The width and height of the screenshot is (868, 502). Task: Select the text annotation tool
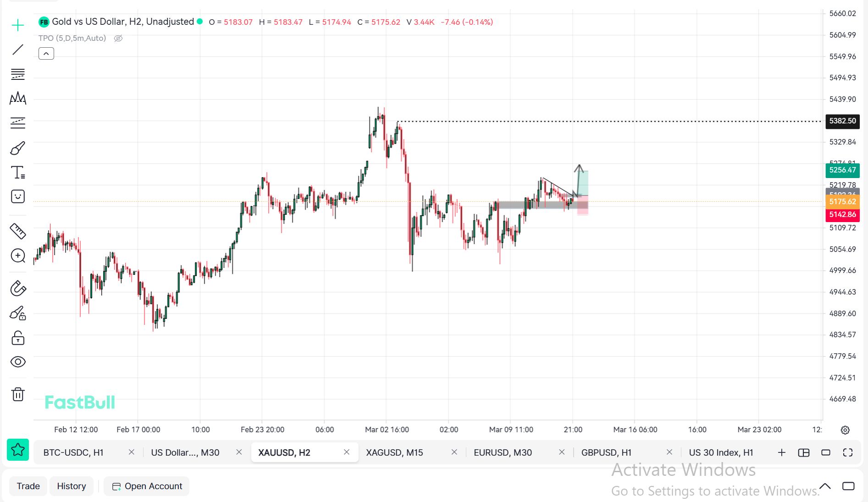click(x=18, y=173)
